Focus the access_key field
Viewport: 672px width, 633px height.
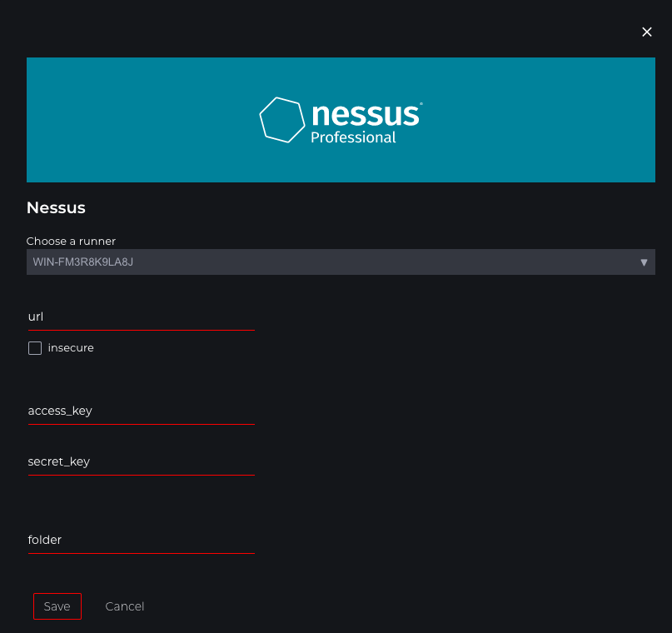[x=142, y=411]
